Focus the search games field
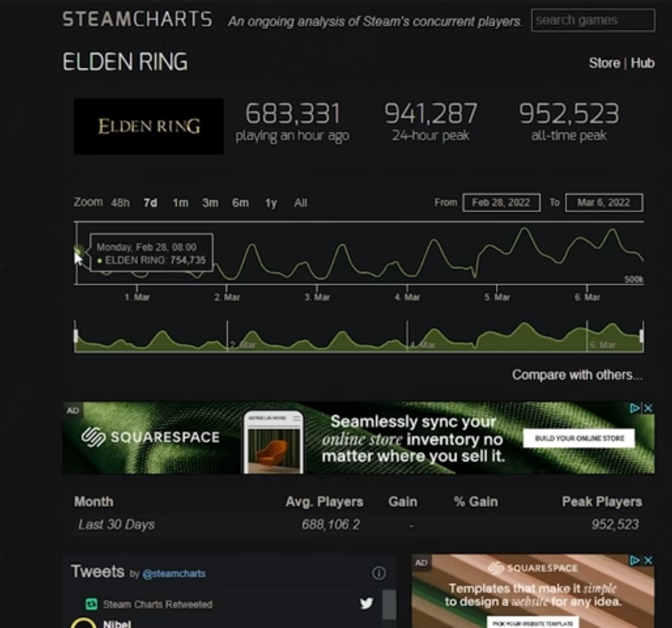 (593, 20)
